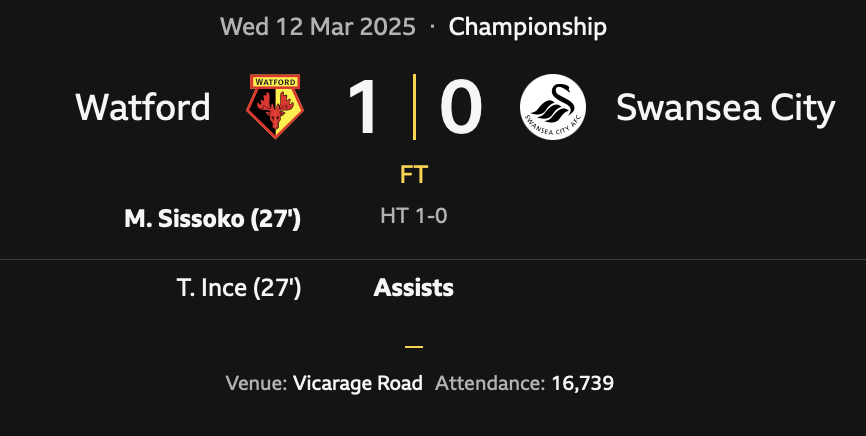
Task: Click the attendance figure 16,739
Action: (582, 383)
